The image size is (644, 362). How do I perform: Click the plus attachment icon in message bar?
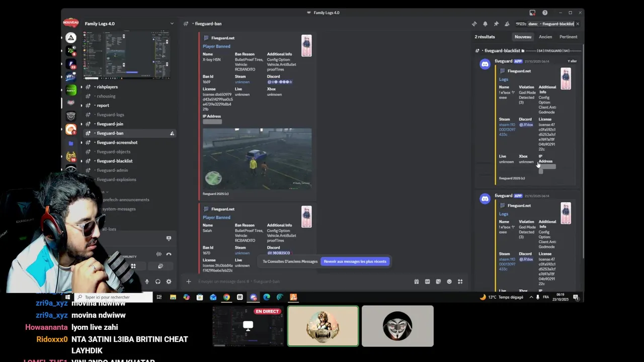[189, 282]
